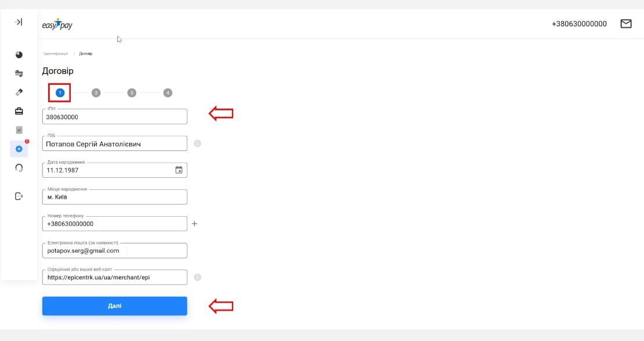Open the clipboard checklist sidebar icon
644x341 pixels.
19,130
